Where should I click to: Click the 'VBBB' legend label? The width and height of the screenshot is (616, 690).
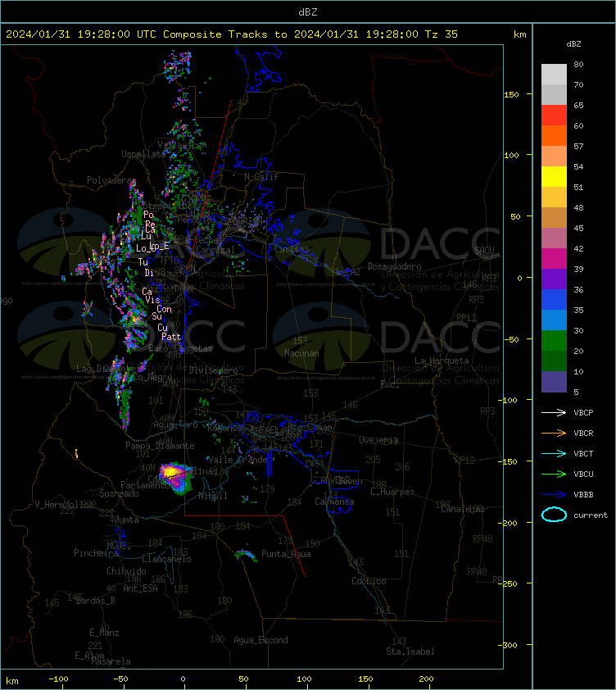click(x=583, y=495)
